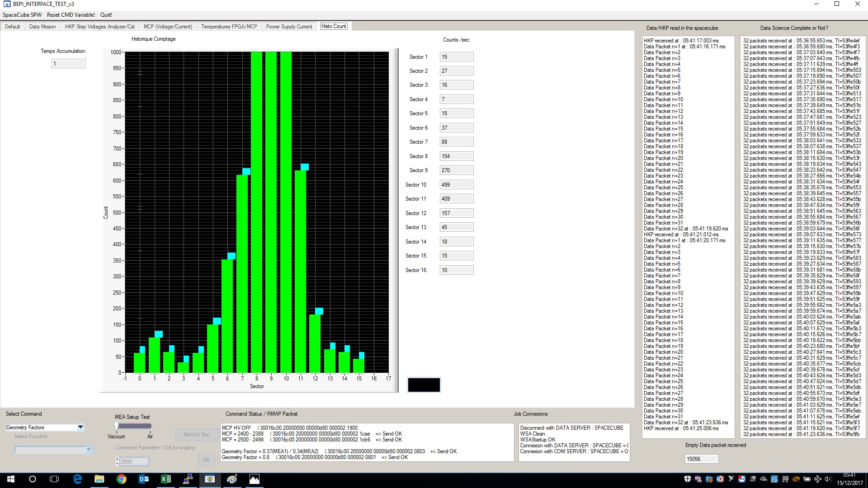Switch to the Data Mssion tab

click(42, 27)
